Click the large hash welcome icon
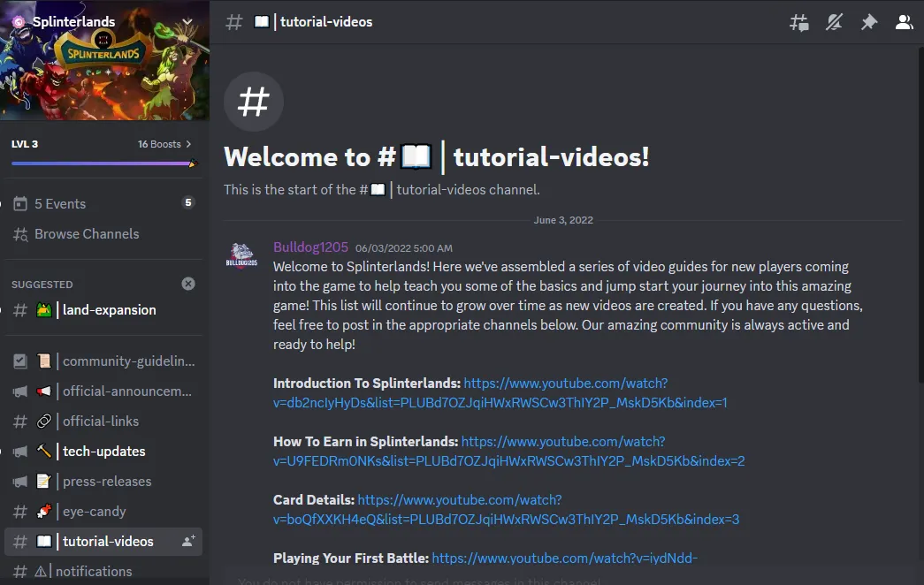The width and height of the screenshot is (924, 585). tap(254, 102)
